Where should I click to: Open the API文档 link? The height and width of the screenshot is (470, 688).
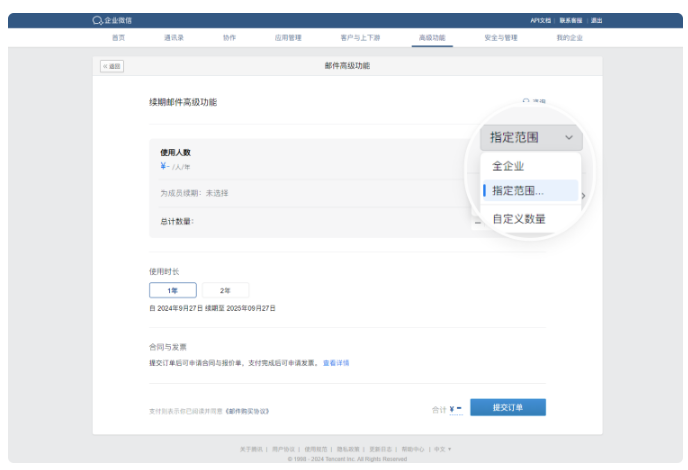pos(541,20)
